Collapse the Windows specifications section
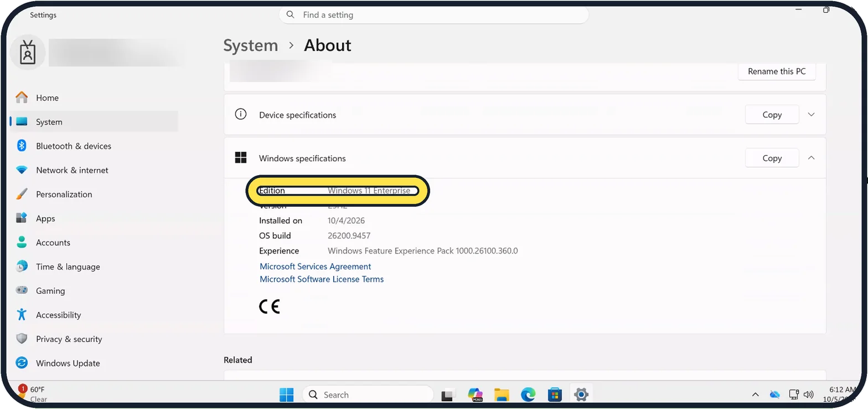 [x=812, y=158]
